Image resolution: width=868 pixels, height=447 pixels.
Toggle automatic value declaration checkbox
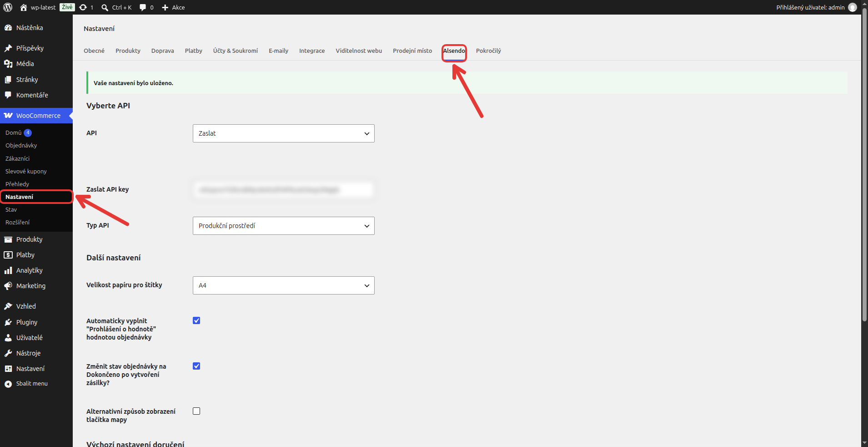tap(196, 320)
